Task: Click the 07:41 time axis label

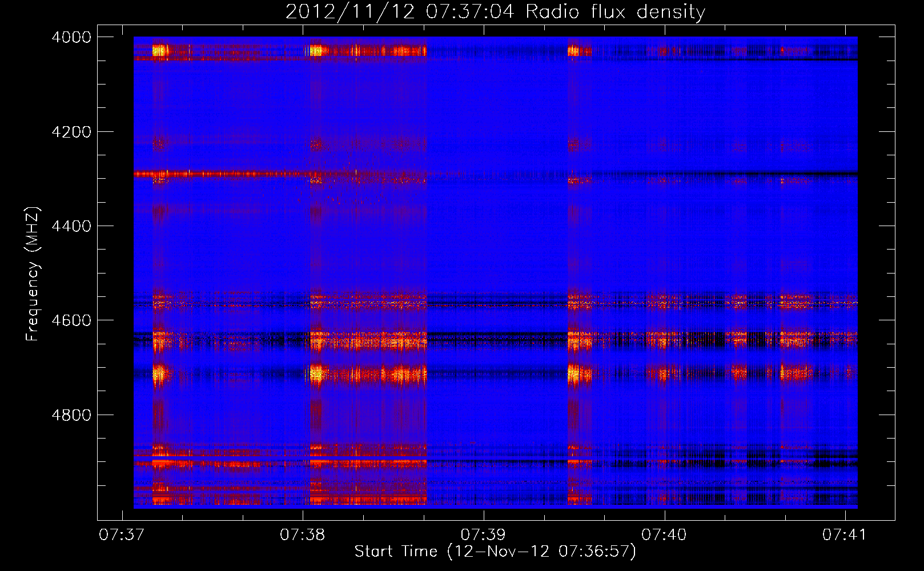Action: (845, 535)
